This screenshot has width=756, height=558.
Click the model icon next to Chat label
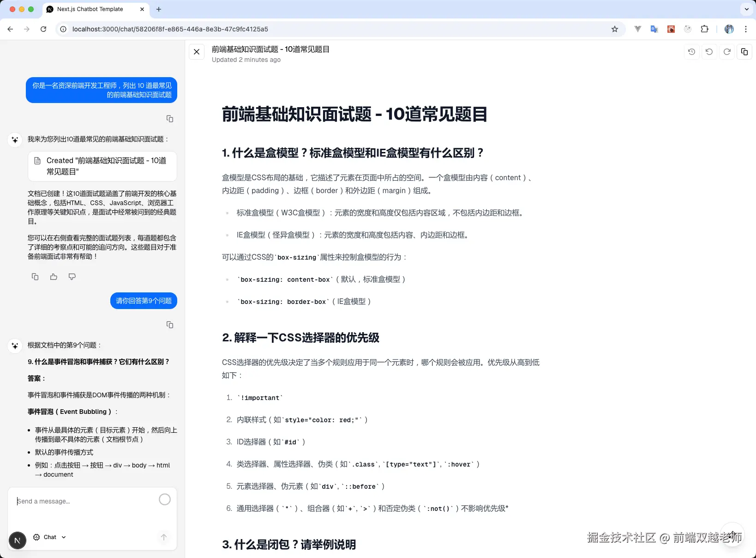click(x=36, y=537)
